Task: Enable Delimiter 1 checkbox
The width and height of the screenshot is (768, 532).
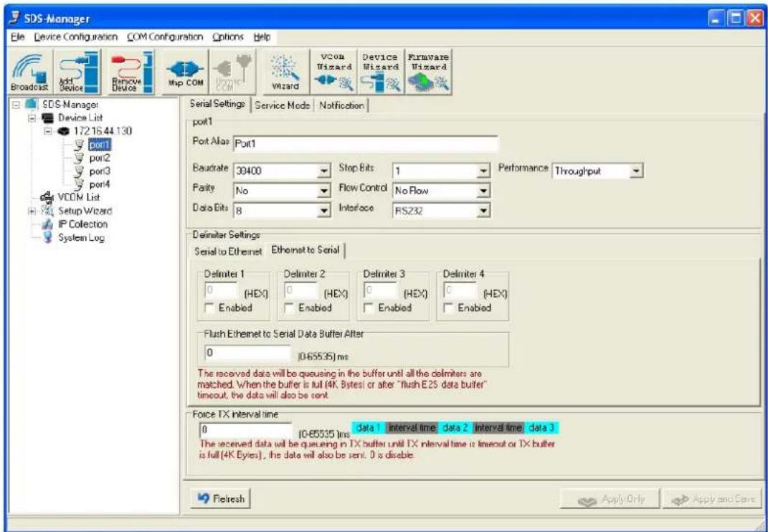Action: point(211,308)
